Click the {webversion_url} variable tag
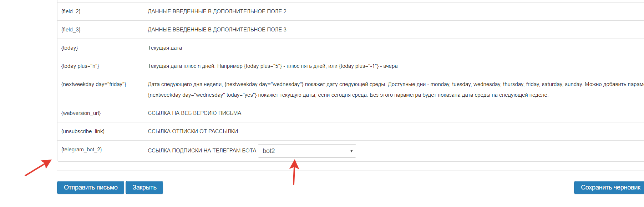This screenshot has height=207, width=644. (81, 113)
